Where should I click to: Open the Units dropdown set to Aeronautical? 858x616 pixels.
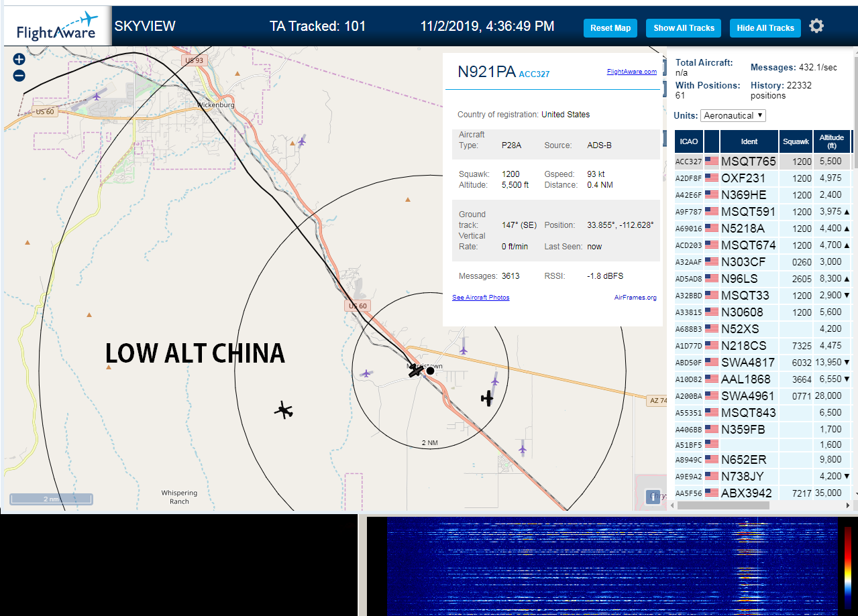click(733, 115)
